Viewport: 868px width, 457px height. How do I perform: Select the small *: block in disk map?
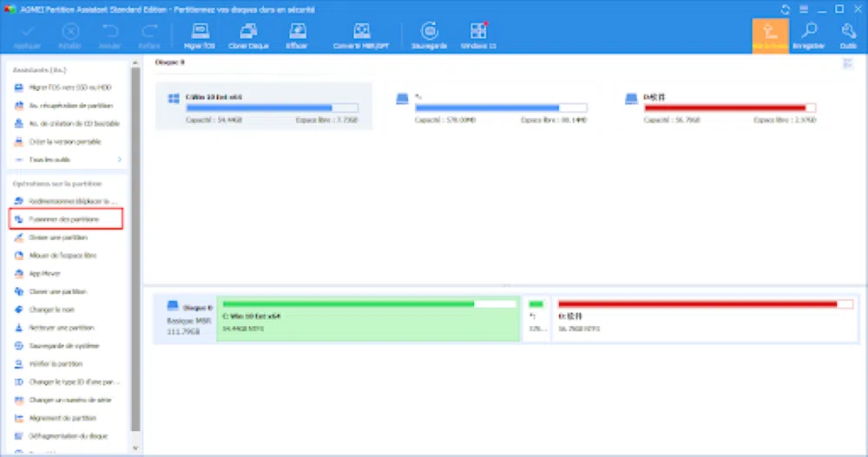(x=536, y=318)
